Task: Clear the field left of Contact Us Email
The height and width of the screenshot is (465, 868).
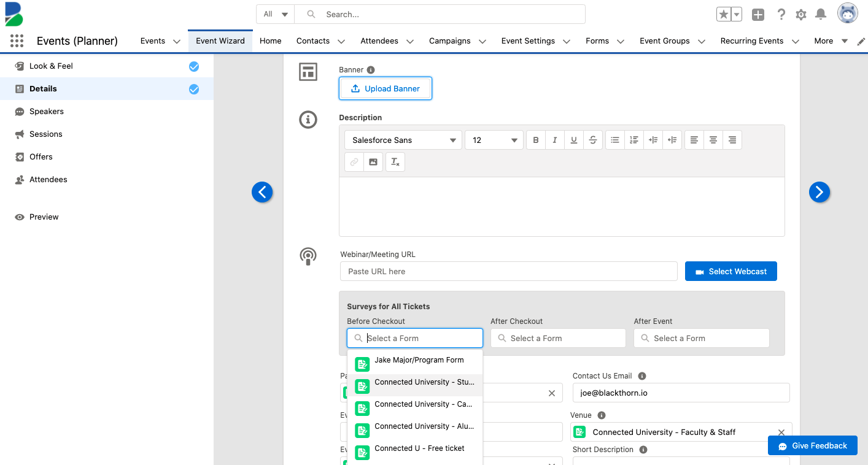Action: (x=551, y=393)
